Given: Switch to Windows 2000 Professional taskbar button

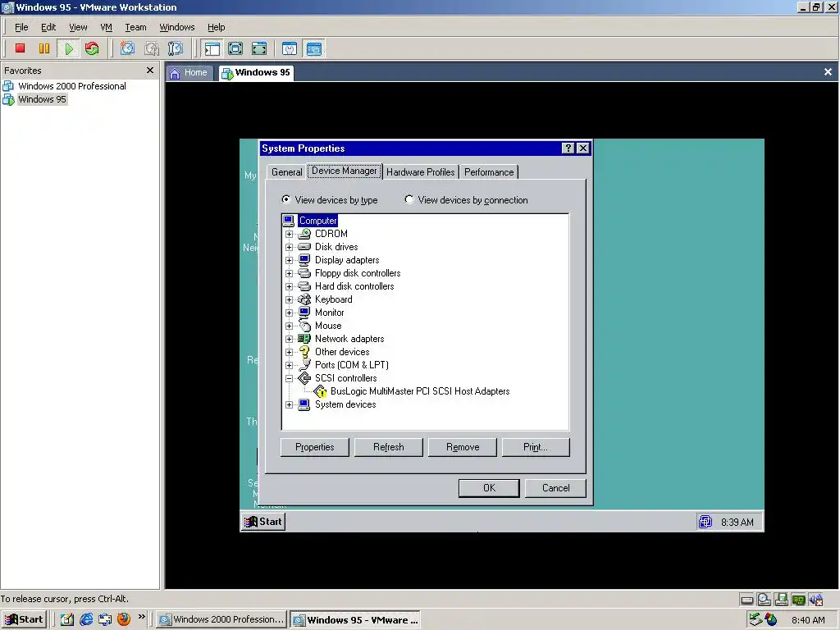Looking at the screenshot, I should (221, 620).
